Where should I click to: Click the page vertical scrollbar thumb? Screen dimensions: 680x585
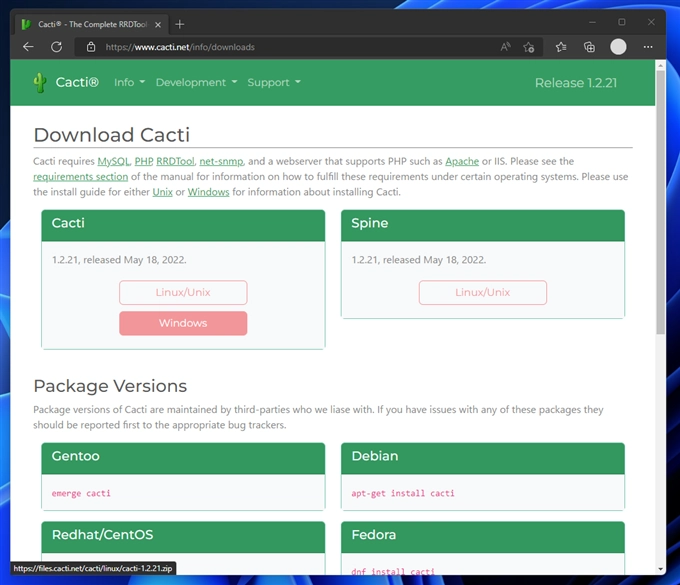660,202
